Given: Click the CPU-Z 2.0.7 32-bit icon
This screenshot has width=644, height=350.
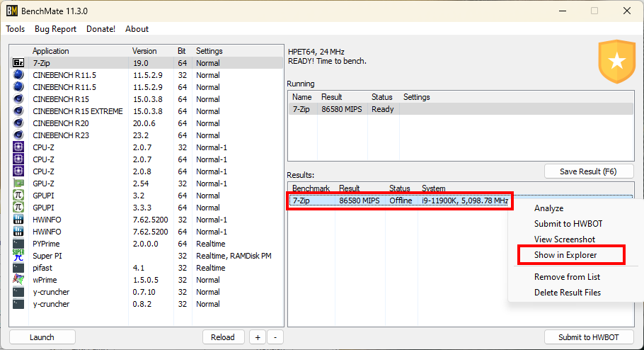Looking at the screenshot, I should [18, 147].
